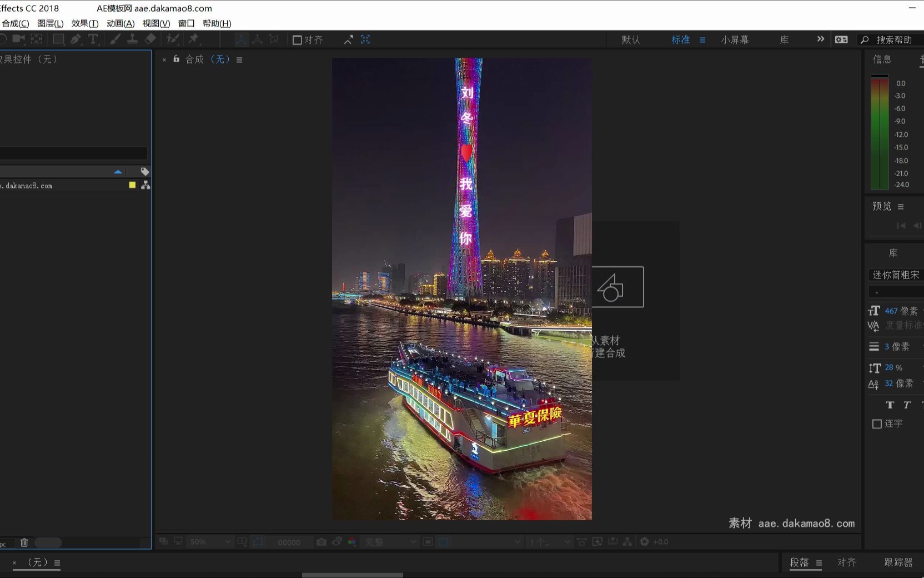
Task: Open the 标准 workspace menu
Action: coord(702,40)
